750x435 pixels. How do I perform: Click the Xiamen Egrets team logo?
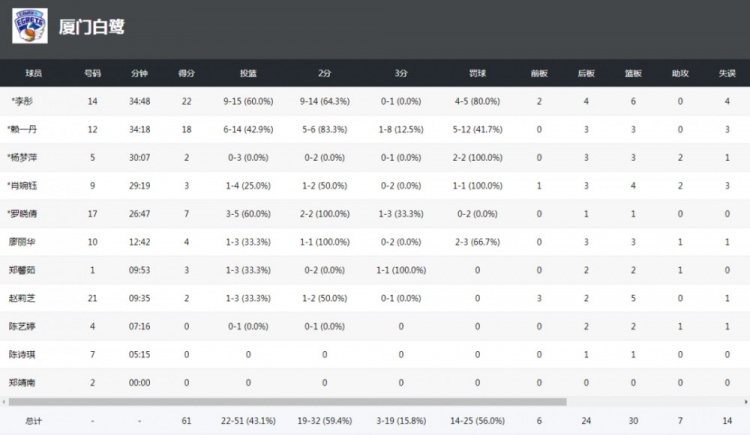pyautogui.click(x=29, y=26)
